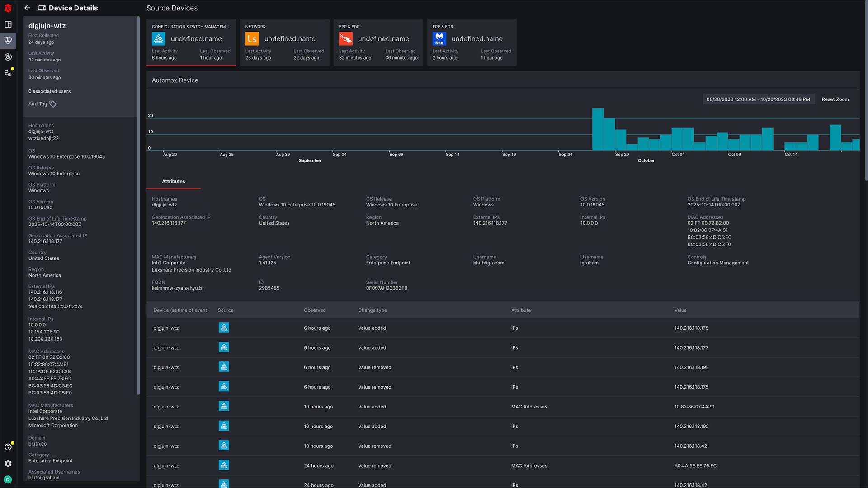Screen dimensions: 868x488
Task: Open the integrations icon with yellow badge
Action: pyautogui.click(x=8, y=73)
